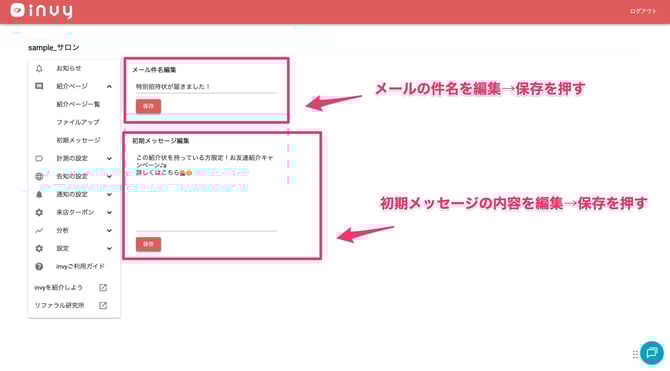Open invyを紹介しよう link
The image size is (670, 371).
coord(59,288)
